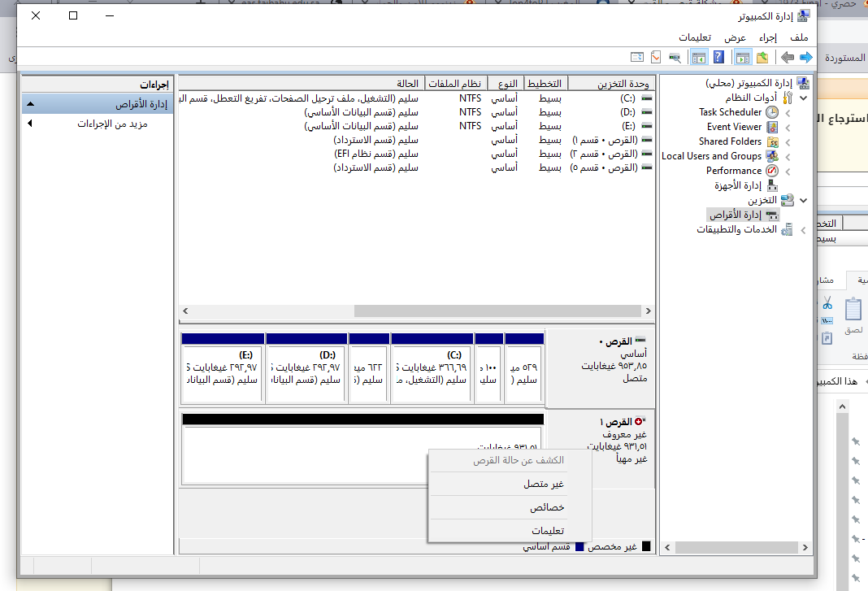Toggle the show/hide console tree button
868x591 pixels.
[x=741, y=57]
